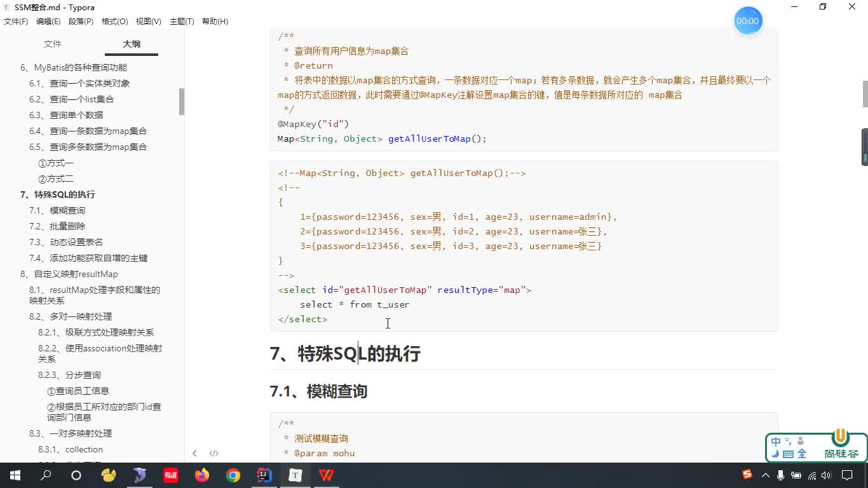
Task: Jump to 6.4、查询一条数据为map集合 in outline
Action: [88, 131]
